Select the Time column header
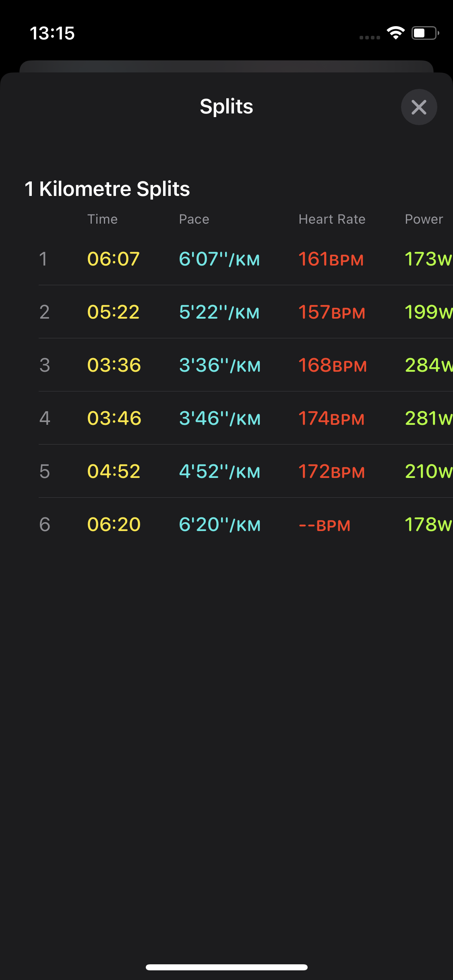The image size is (453, 980). click(102, 219)
